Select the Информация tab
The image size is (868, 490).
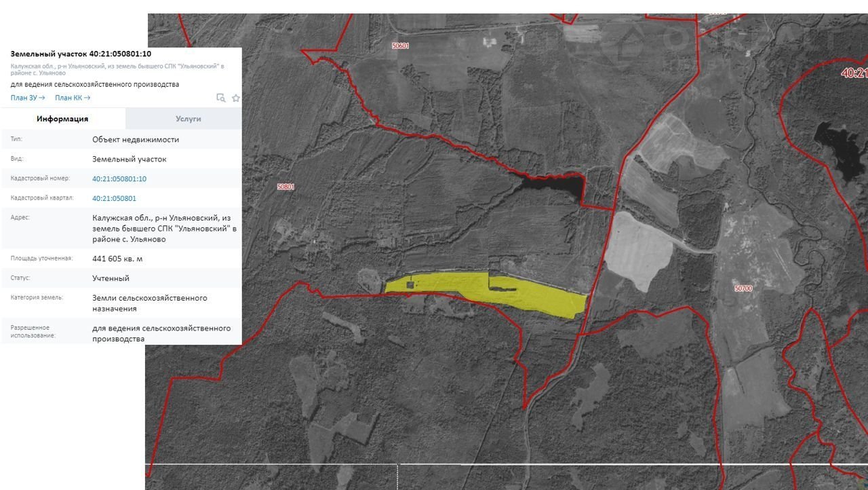click(x=62, y=119)
